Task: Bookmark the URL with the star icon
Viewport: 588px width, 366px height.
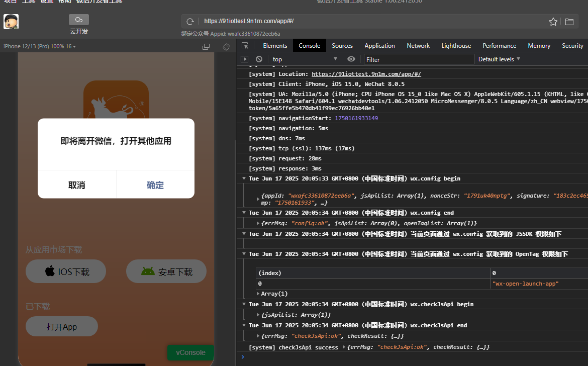Action: coord(553,22)
